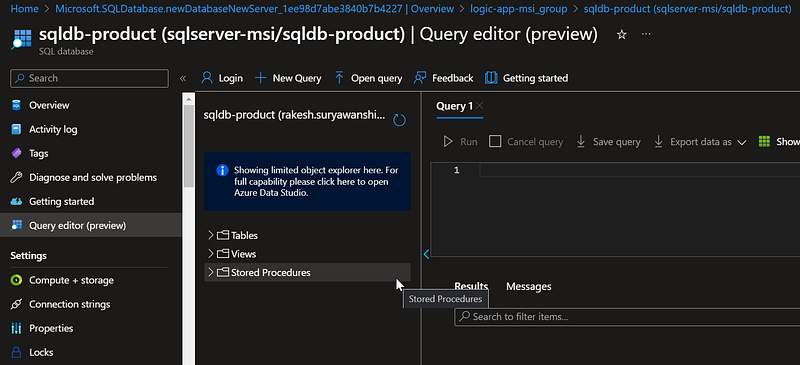Click the Save query download icon

click(581, 141)
